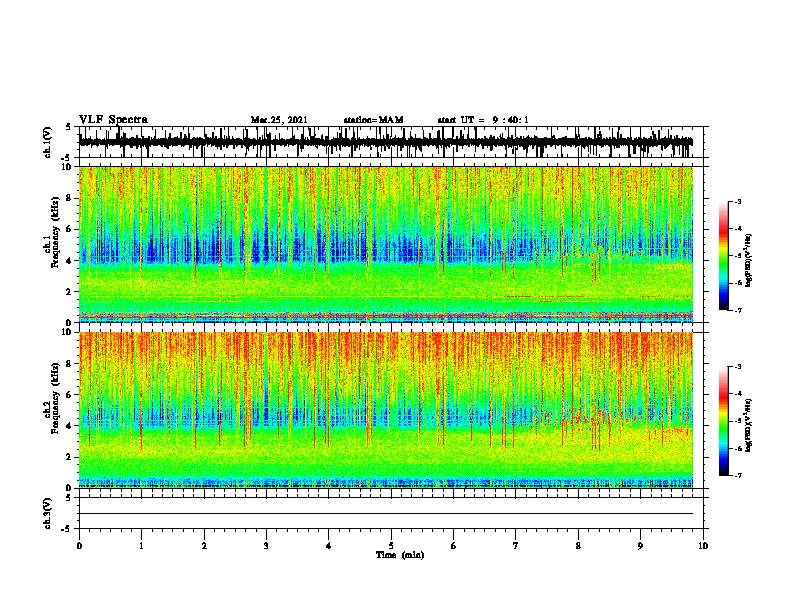The height and width of the screenshot is (612, 792).
Task: Click the "Time (min)" axis label
Action: coord(400,555)
